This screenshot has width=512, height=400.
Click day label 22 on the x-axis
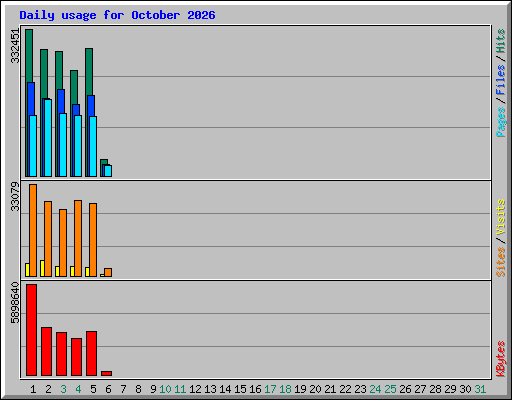345,389
